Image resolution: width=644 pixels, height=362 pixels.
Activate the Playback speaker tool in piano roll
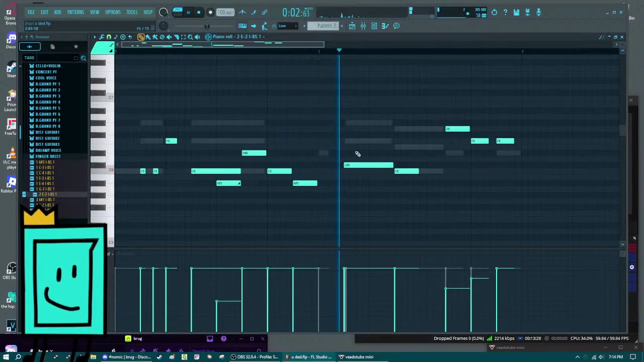[x=197, y=37]
